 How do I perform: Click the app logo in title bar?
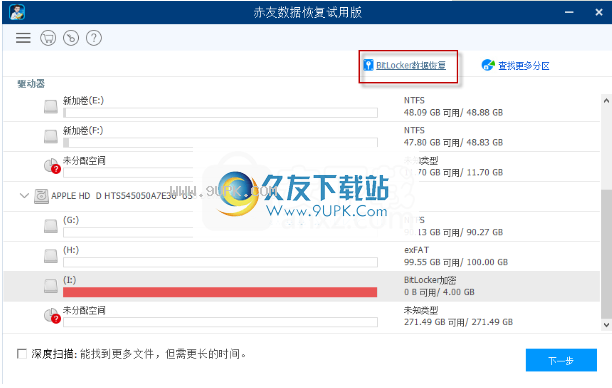17,12
